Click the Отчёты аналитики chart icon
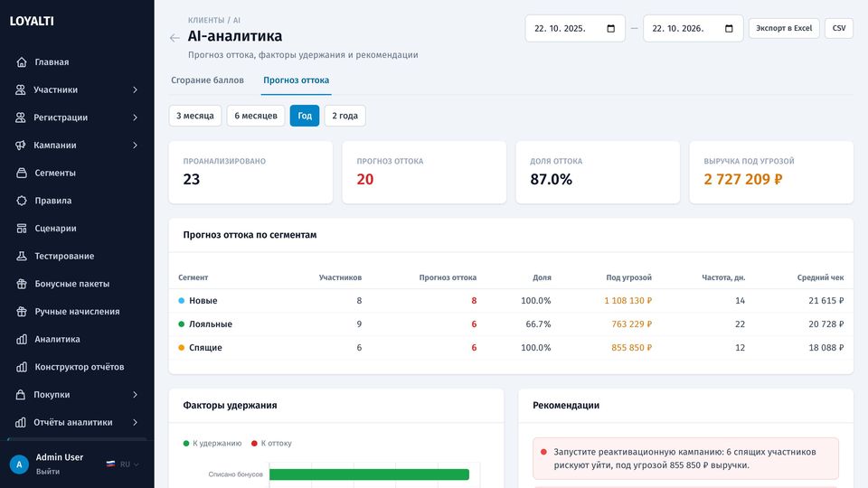The width and height of the screenshot is (868, 488). click(x=21, y=422)
